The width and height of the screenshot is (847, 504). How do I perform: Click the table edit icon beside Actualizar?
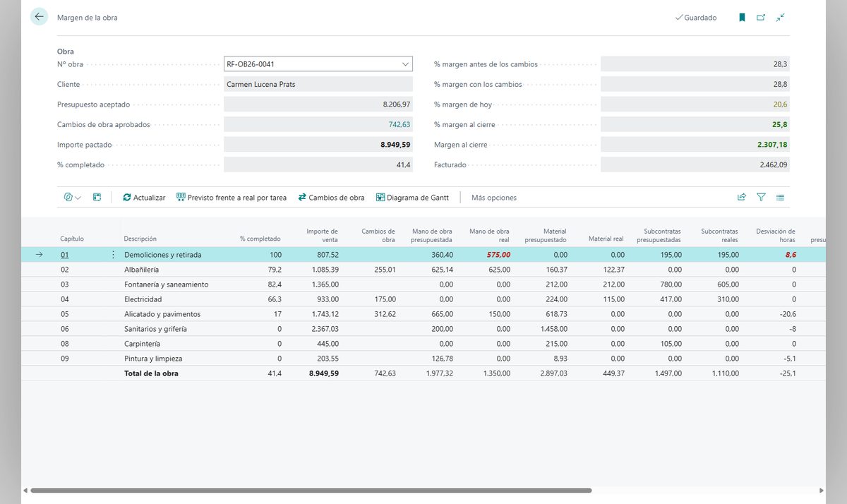tap(97, 198)
